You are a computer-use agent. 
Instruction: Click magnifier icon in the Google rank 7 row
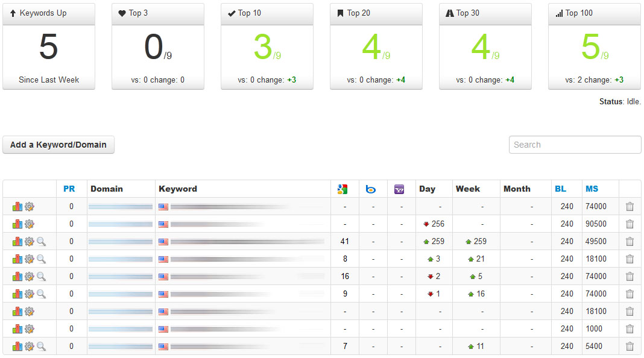[x=41, y=347]
